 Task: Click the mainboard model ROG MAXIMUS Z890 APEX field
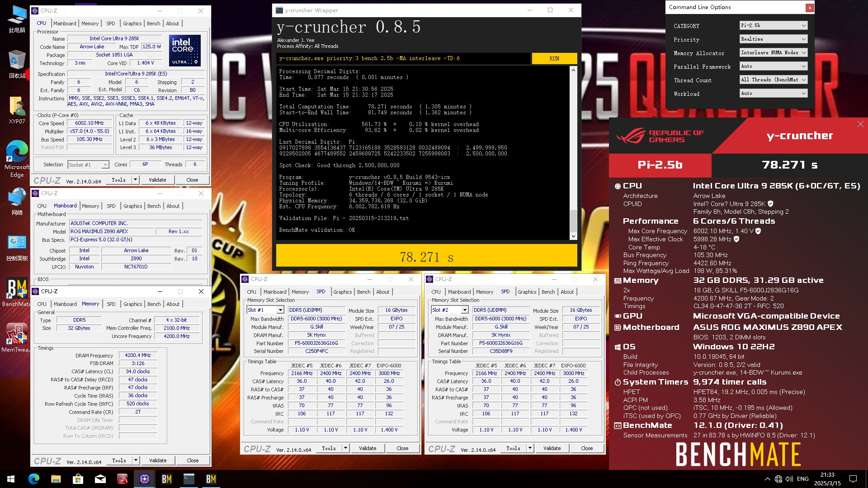[111, 231]
